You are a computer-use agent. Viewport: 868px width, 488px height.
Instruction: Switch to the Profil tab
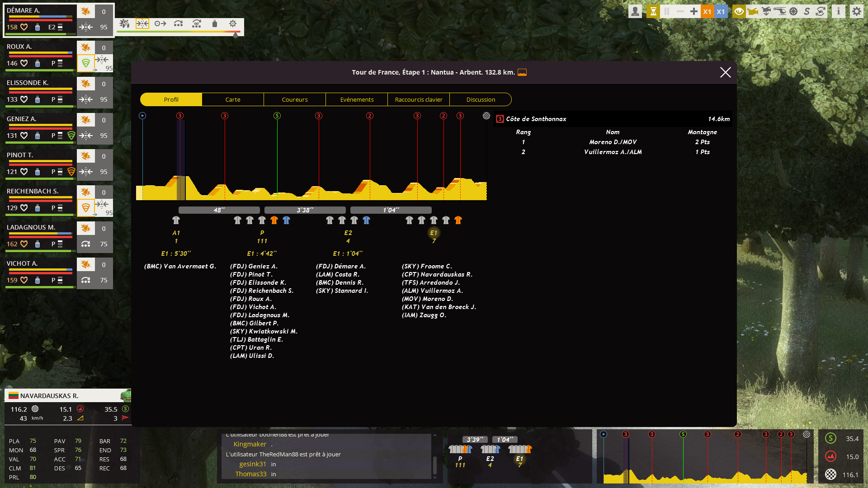(171, 99)
